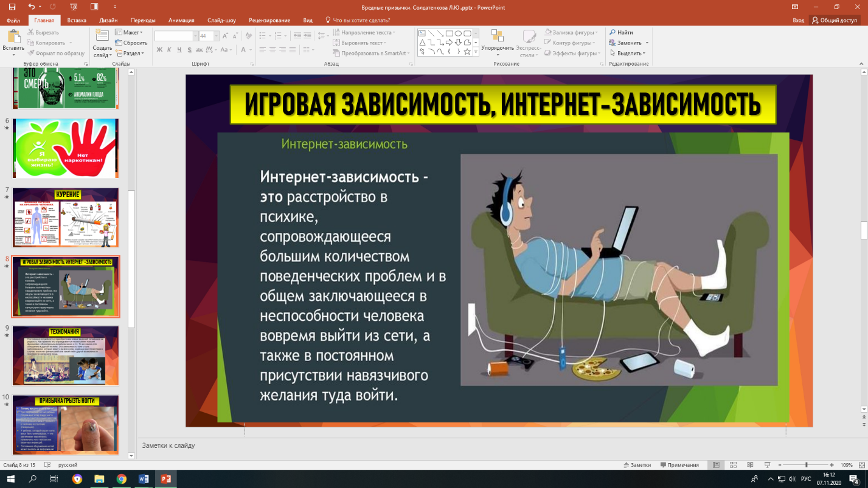
Task: Click the Format Painter (Формат по образцу)
Action: pyautogui.click(x=55, y=53)
